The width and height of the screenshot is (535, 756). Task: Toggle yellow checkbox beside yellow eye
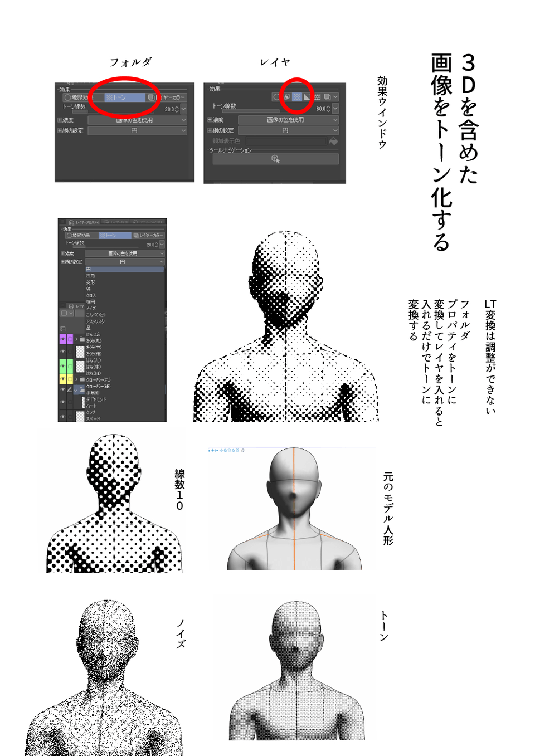[x=70, y=379]
